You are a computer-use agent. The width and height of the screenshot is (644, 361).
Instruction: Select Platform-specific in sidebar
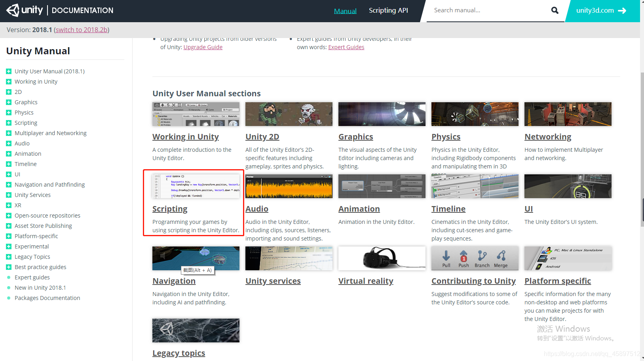click(x=36, y=236)
